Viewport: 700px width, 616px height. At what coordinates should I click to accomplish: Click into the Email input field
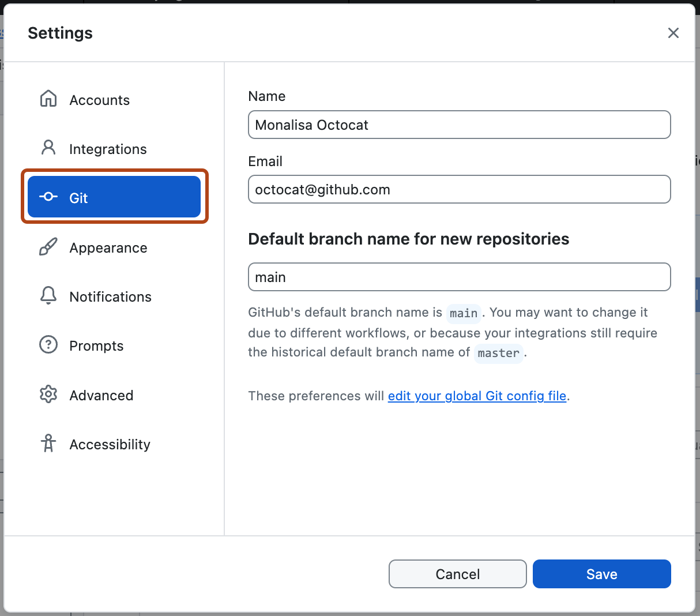click(459, 190)
